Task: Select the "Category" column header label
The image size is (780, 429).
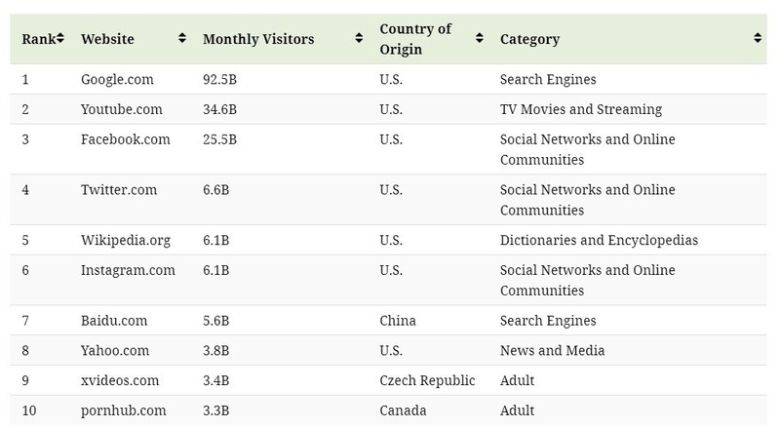Action: point(529,39)
